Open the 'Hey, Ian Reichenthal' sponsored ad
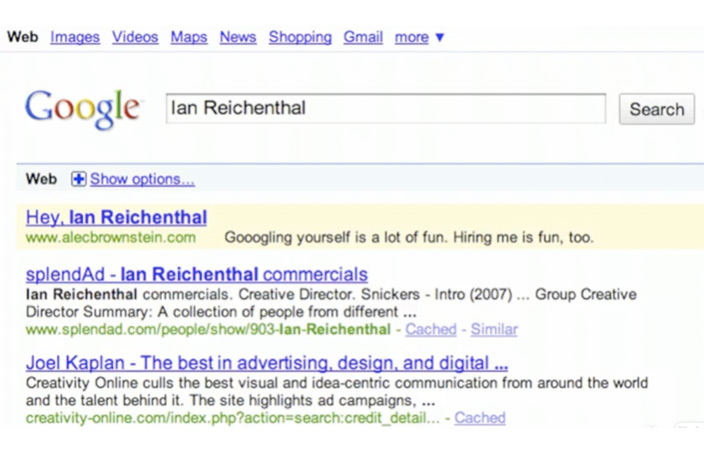 tap(116, 217)
